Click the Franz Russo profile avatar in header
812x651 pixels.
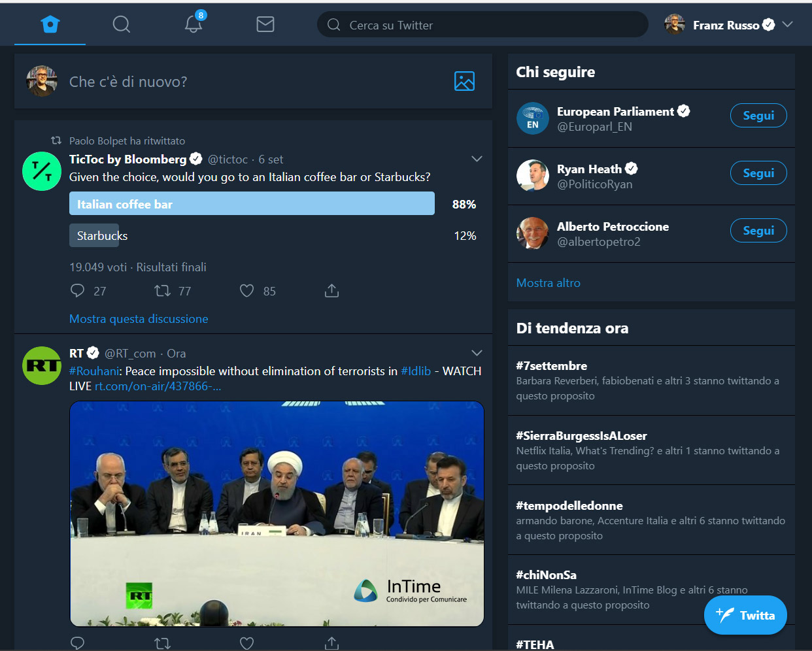click(675, 24)
